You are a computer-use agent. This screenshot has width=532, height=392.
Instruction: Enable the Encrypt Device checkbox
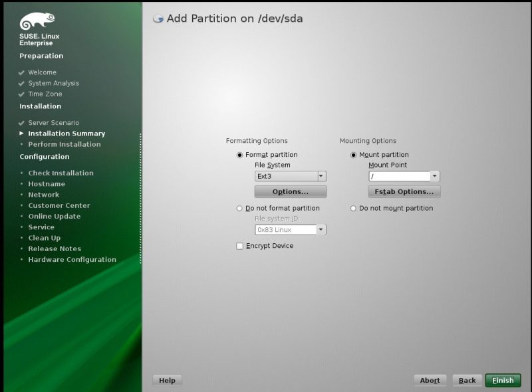(240, 246)
